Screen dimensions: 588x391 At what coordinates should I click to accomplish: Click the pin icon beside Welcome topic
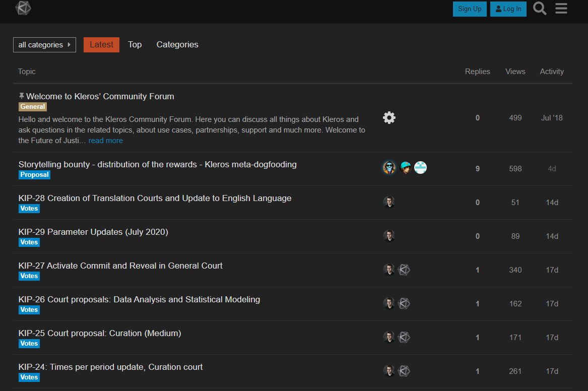[x=21, y=96]
